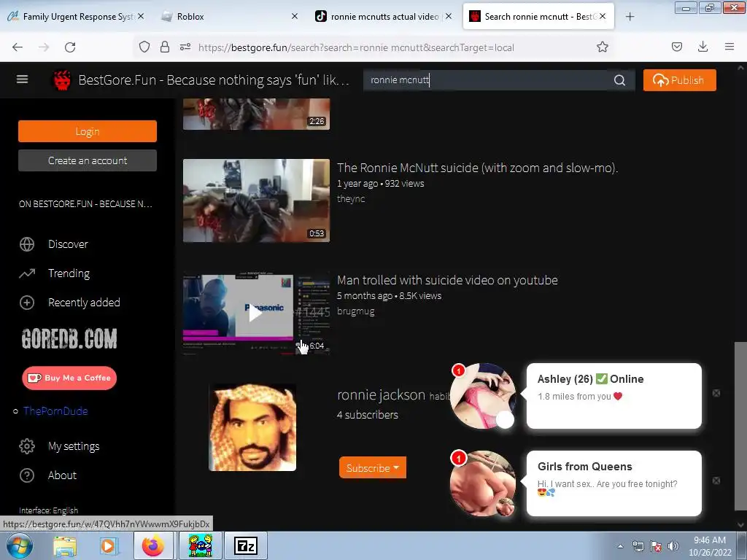Play the video thumbnail with 6:04 duration
This screenshot has height=560, width=747.
coord(256,314)
